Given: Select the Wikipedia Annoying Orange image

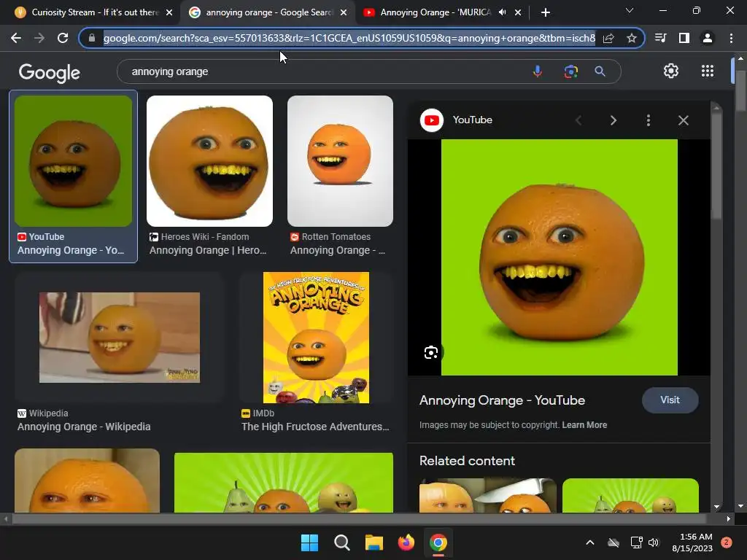Looking at the screenshot, I should (120, 338).
